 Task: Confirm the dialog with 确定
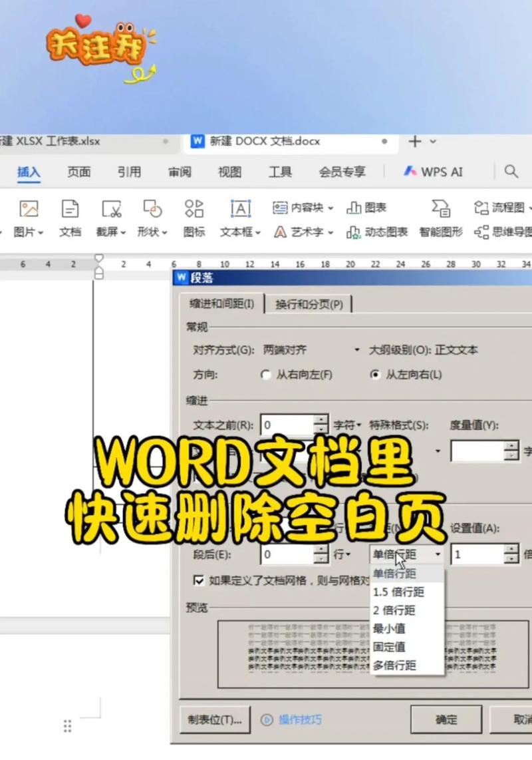coord(446,720)
